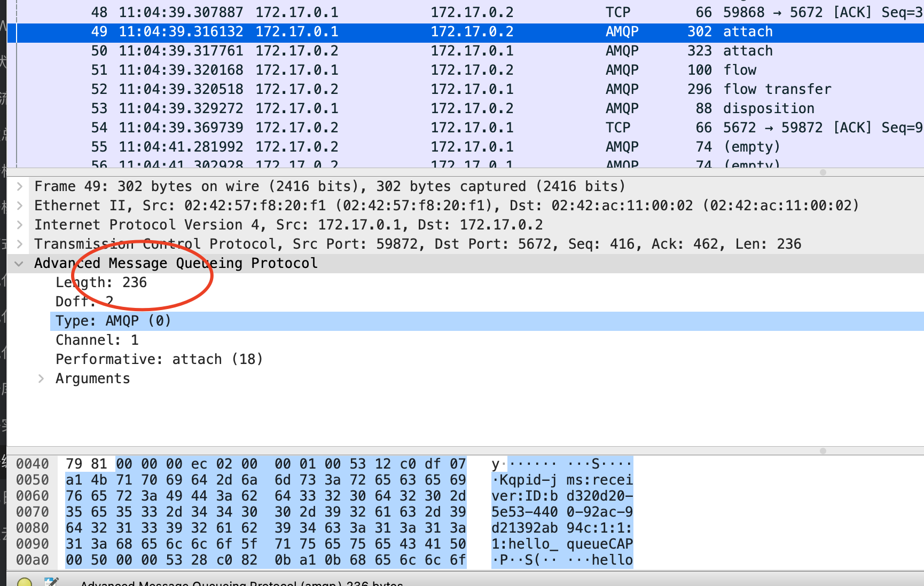
Task: Expand Internet Protocol Version 4 section
Action: click(x=20, y=225)
